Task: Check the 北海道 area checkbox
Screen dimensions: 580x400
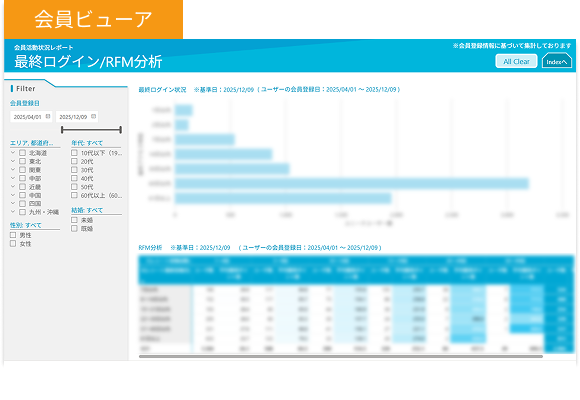Action: (22, 152)
